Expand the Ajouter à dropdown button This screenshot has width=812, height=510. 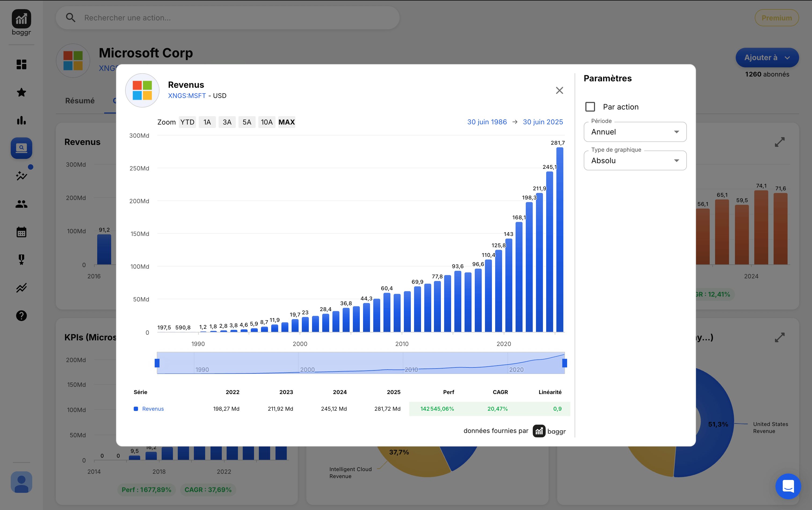point(767,58)
